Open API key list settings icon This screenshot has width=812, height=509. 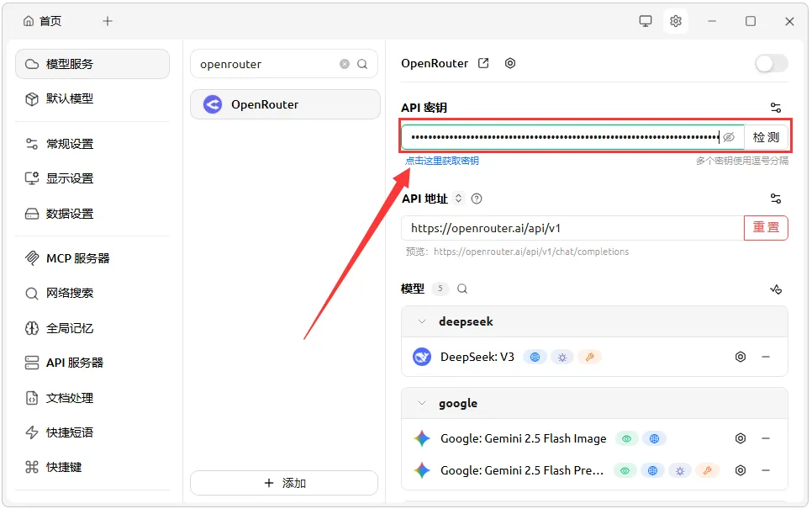click(776, 108)
